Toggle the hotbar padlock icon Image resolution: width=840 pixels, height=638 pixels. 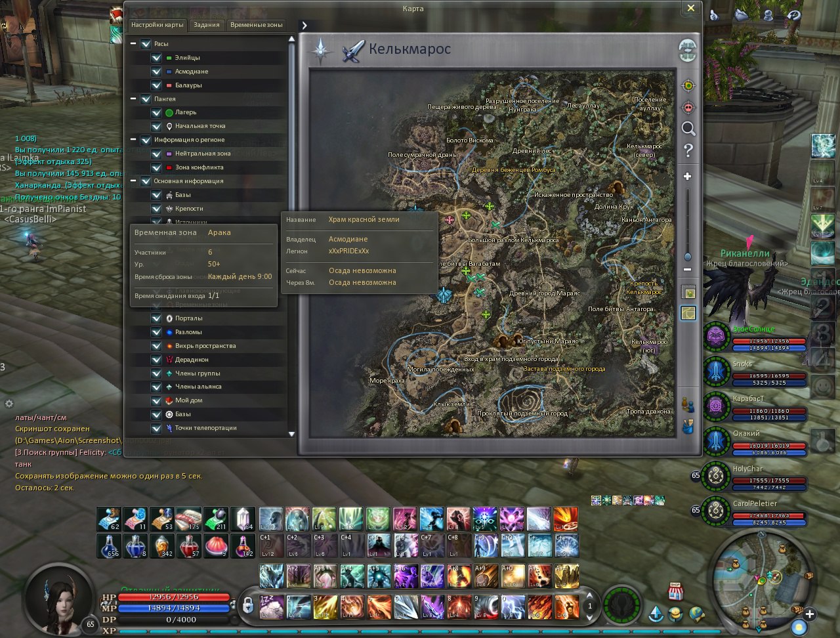pos(248,604)
